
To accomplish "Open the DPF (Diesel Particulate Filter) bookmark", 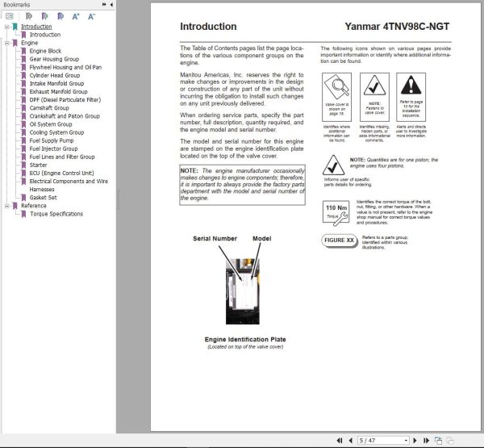I will (x=65, y=100).
